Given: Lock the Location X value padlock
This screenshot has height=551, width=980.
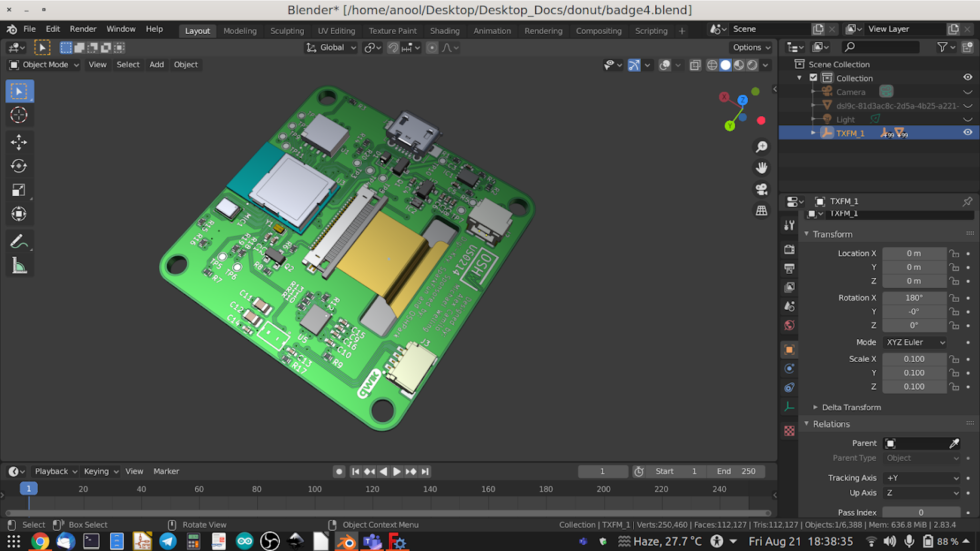Looking at the screenshot, I should click(953, 253).
